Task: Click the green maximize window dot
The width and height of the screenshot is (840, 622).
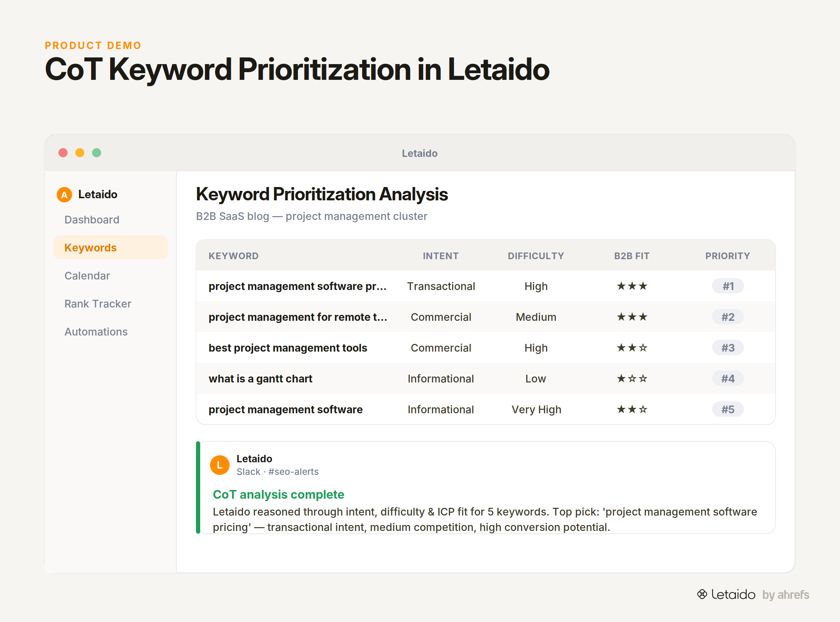Action: [97, 153]
